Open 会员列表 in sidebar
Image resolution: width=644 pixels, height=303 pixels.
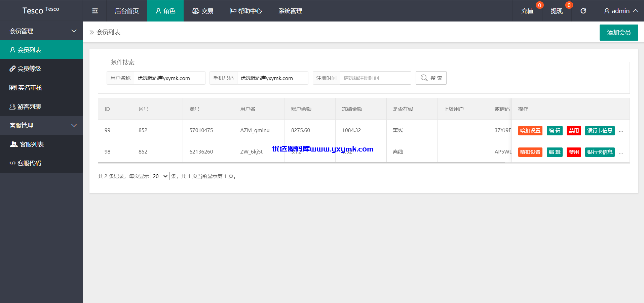(41, 50)
